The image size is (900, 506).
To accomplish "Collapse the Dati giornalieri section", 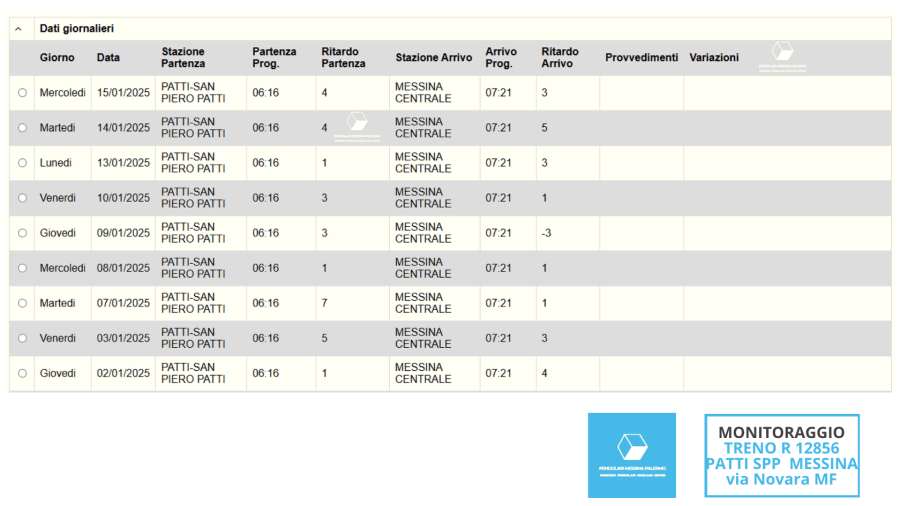I will [x=18, y=29].
